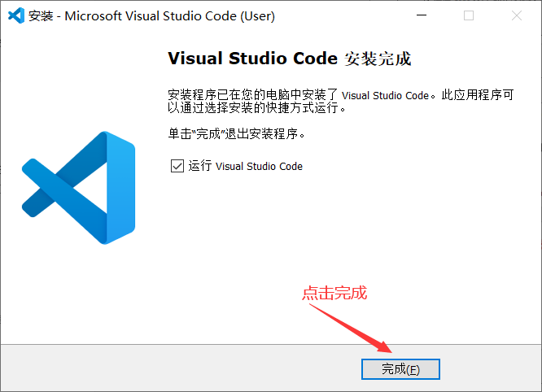Click the bold Visual Studio Code heading

[x=251, y=59]
